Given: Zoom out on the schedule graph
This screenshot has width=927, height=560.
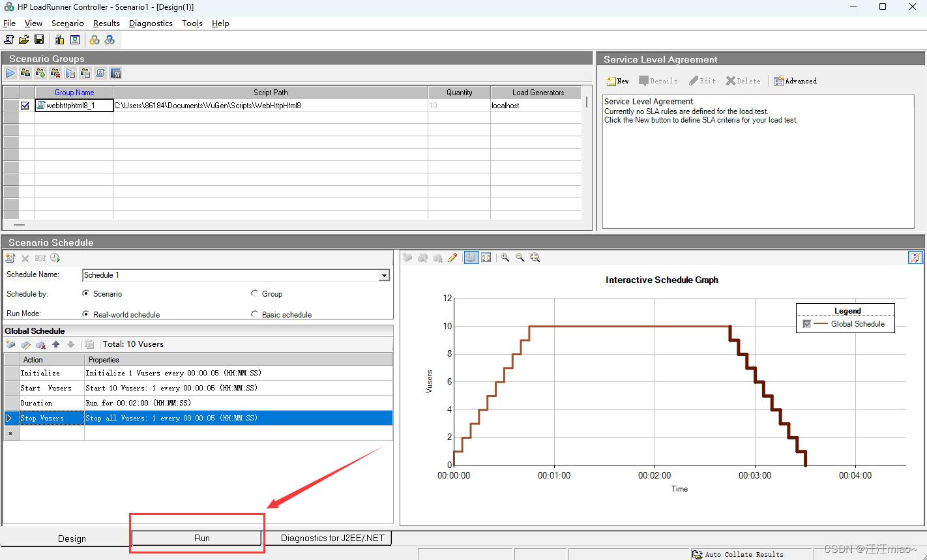Looking at the screenshot, I should (520, 258).
